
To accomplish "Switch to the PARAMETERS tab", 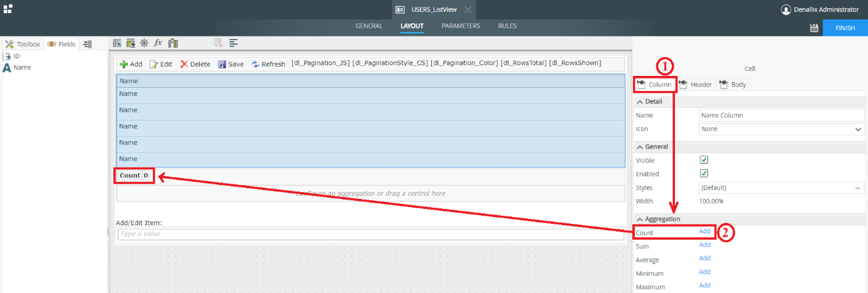I will point(461,26).
